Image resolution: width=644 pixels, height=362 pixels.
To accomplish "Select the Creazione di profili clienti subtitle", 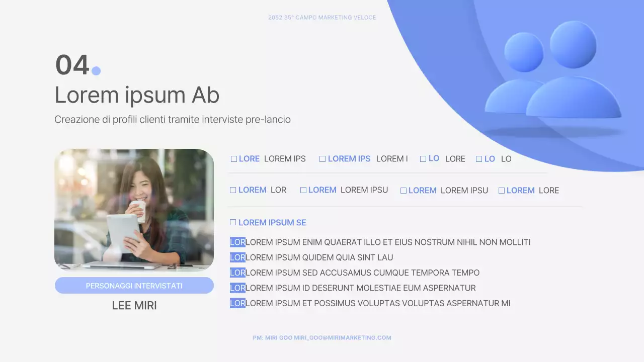I will coord(173,120).
